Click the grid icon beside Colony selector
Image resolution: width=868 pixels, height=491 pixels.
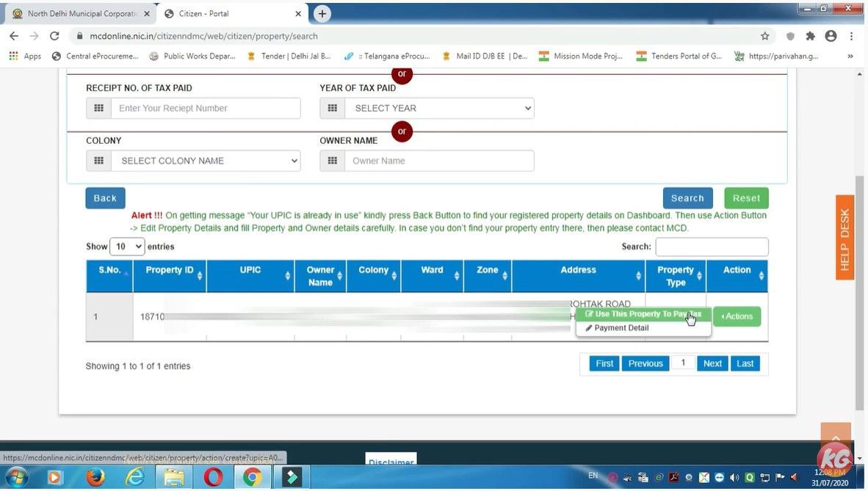coord(99,161)
